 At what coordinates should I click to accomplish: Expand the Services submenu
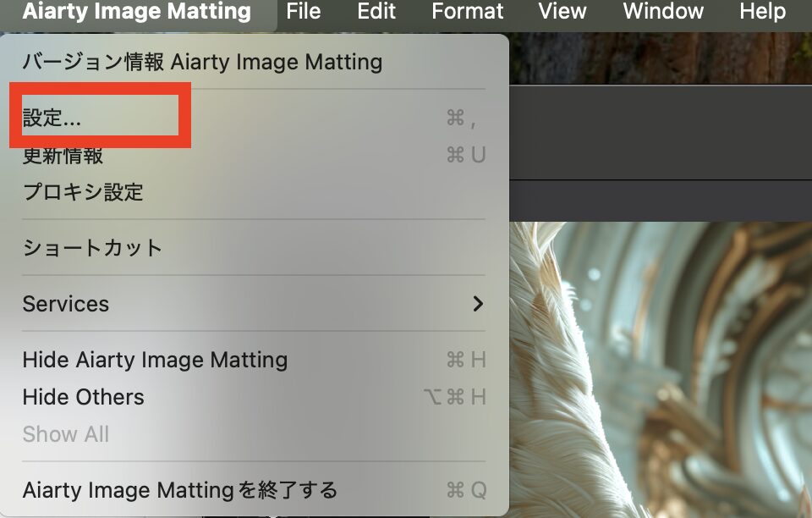pos(254,304)
